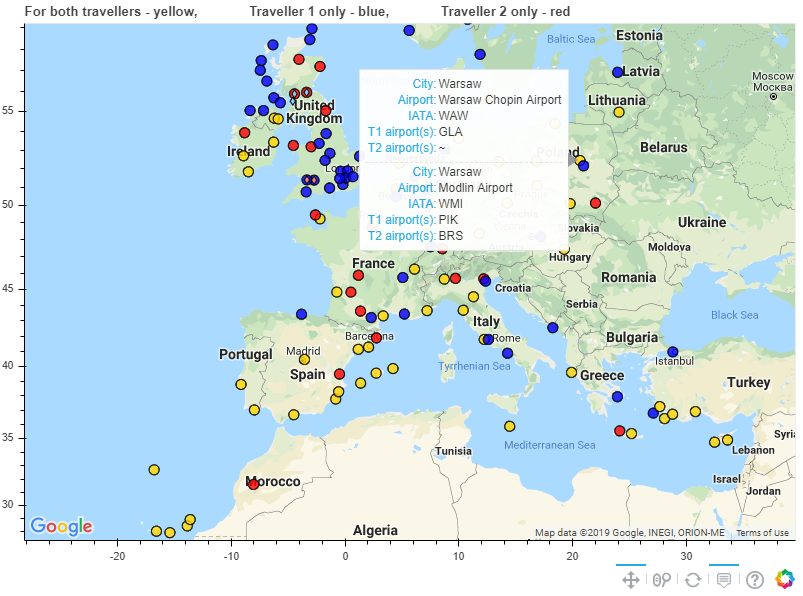Screen dimensions: 803x596
Task: Click the IATA code 'WMI' in tooltip
Action: 451,204
